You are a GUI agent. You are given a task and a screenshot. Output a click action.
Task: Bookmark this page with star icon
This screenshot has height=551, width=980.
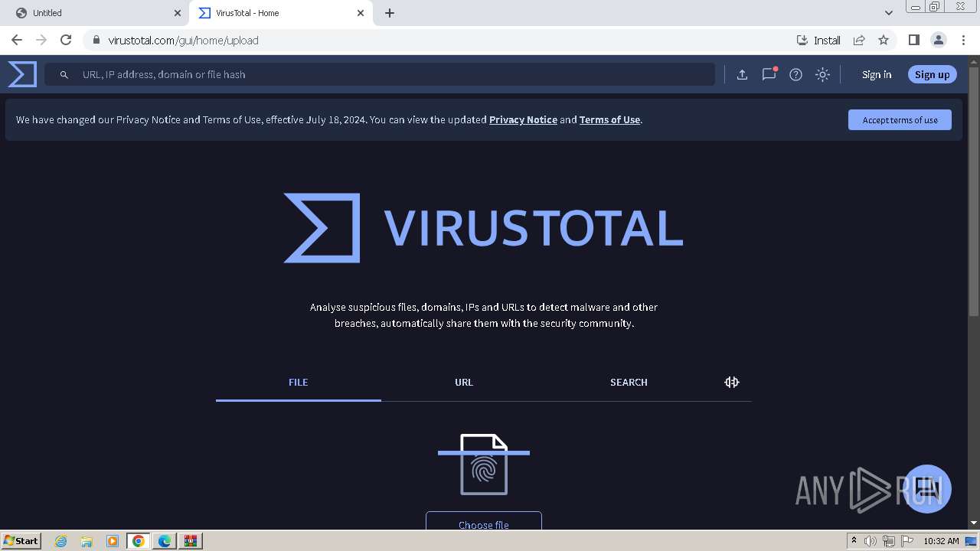click(x=884, y=40)
